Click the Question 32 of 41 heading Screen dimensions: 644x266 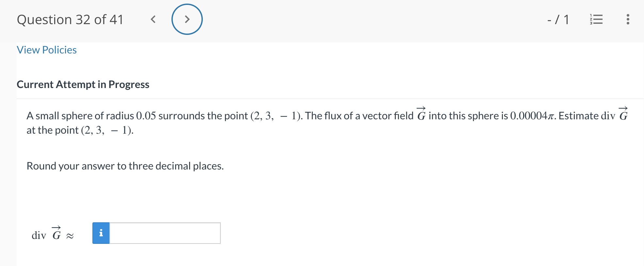(x=70, y=19)
